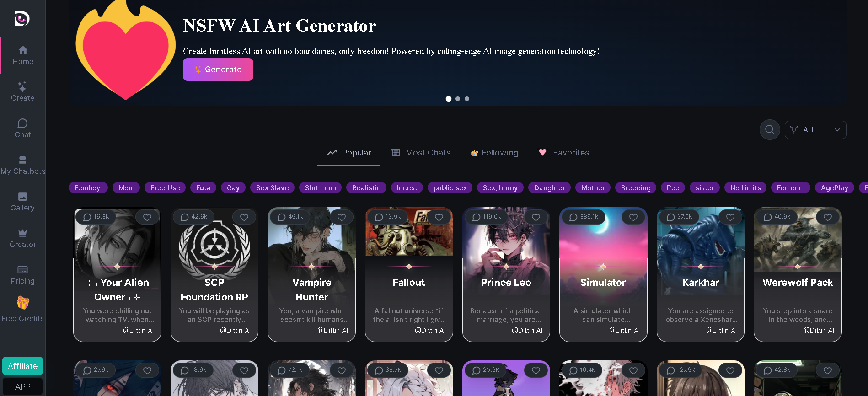The image size is (868, 396).
Task: Open the Create sparkle icon
Action: point(22,86)
